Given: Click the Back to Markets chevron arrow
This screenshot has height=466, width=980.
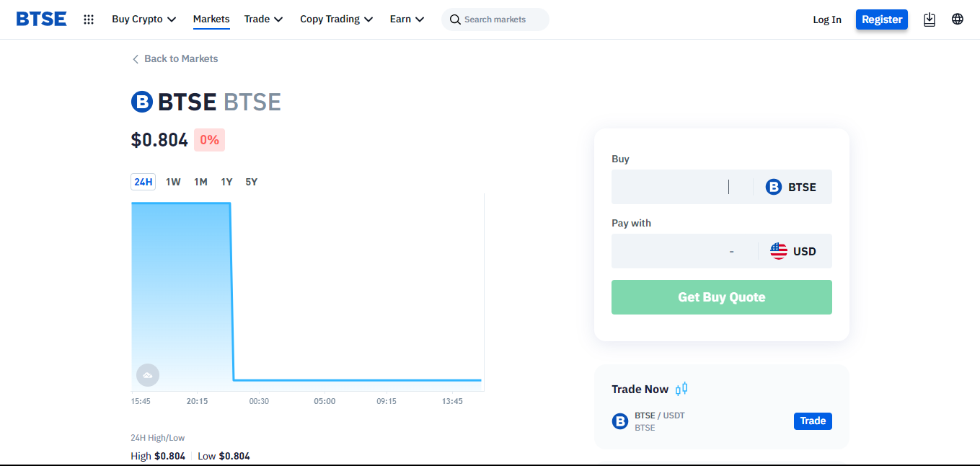Looking at the screenshot, I should click(x=136, y=59).
